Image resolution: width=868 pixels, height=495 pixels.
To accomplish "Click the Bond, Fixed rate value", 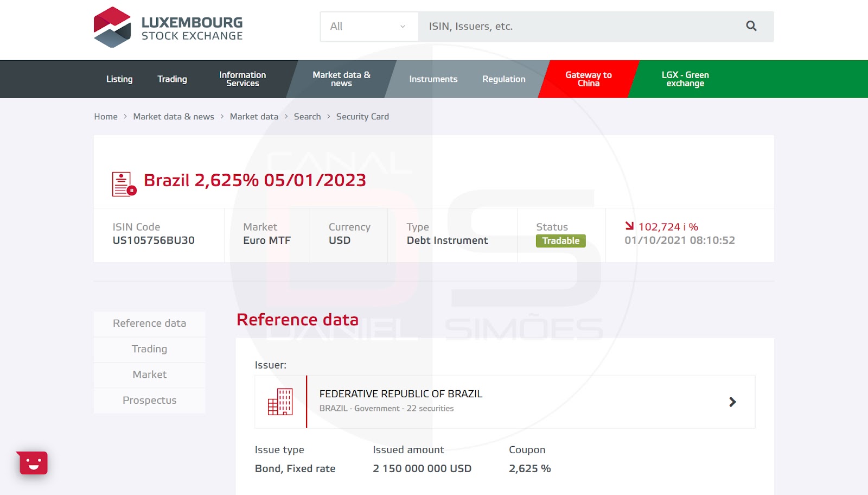I will (295, 468).
